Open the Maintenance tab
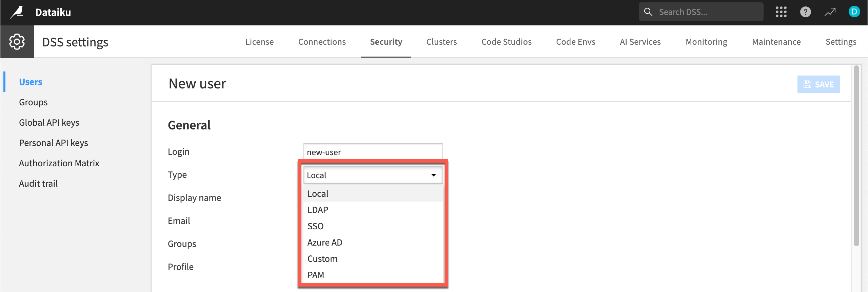Viewport: 868px width, 292px height. (776, 42)
